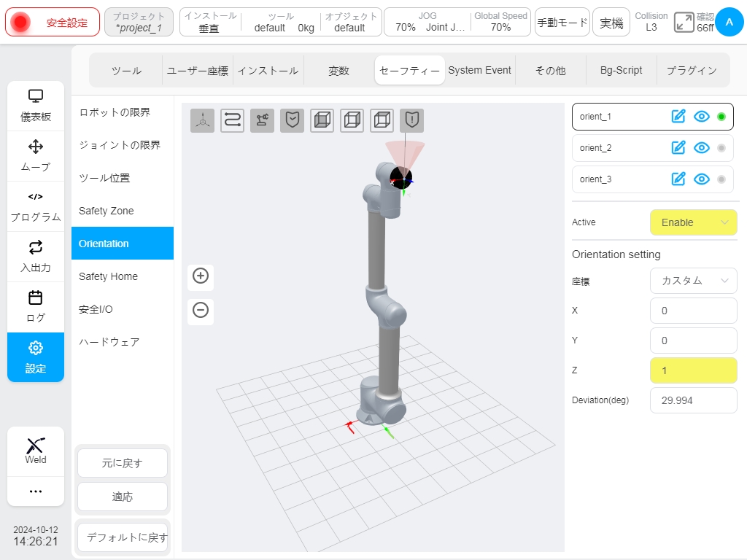Click the fullscreen expand arrow icon
The height and width of the screenshot is (560, 747).
click(684, 23)
